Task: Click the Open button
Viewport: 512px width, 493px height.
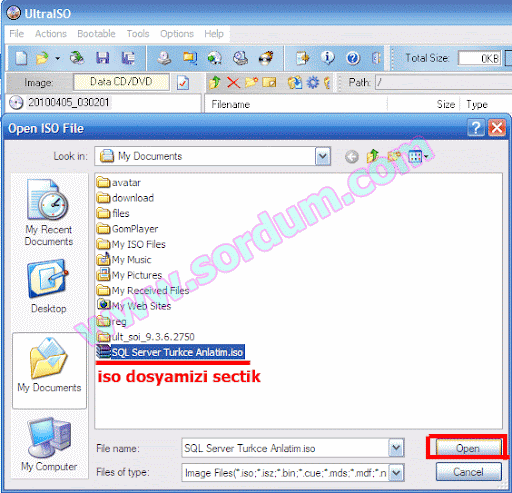Action: coord(468,448)
